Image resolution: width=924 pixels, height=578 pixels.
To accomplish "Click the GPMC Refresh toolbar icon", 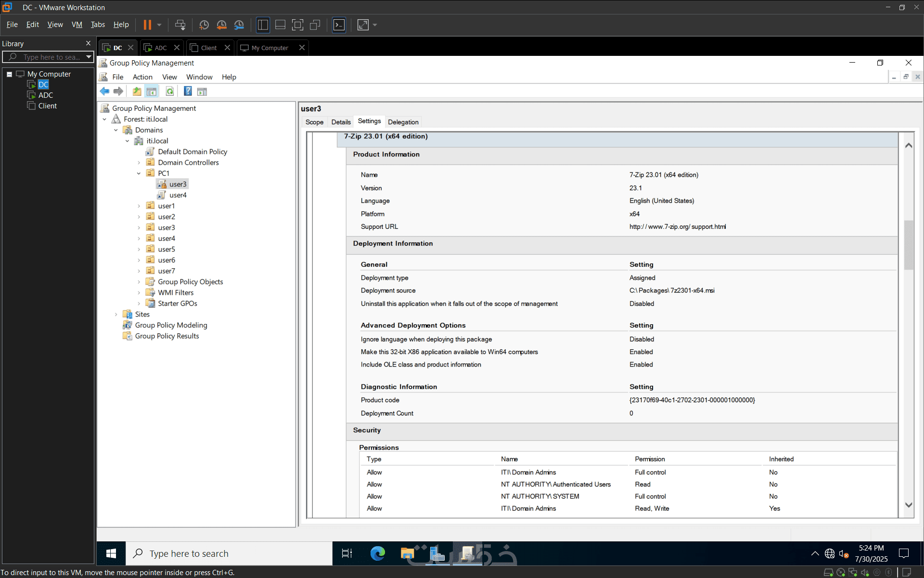I will [x=170, y=92].
